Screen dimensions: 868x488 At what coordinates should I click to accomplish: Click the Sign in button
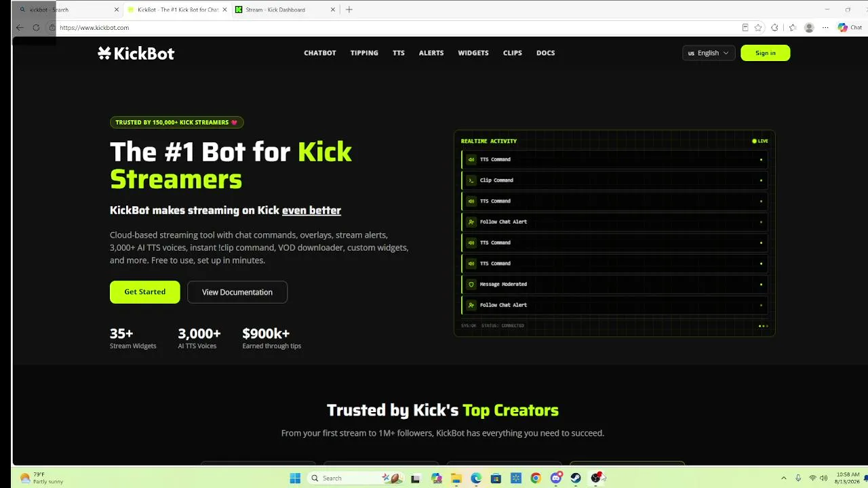pos(765,53)
